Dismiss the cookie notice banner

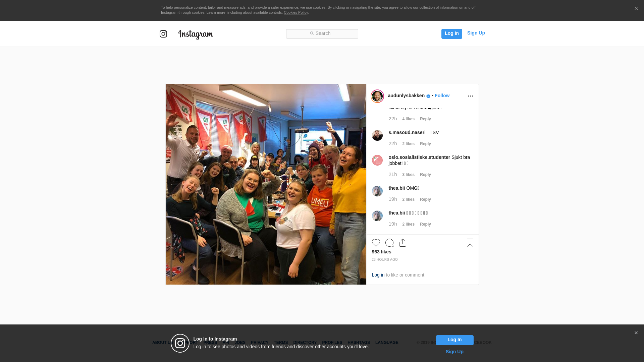click(636, 8)
